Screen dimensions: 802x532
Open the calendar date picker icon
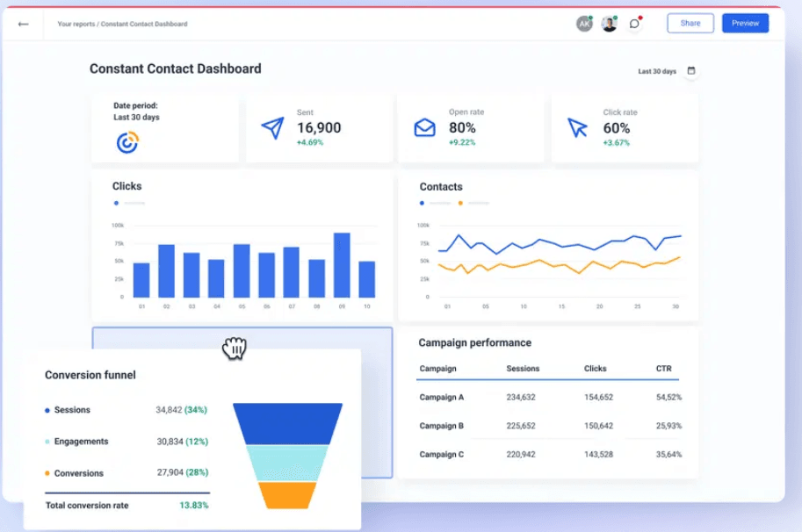click(691, 70)
